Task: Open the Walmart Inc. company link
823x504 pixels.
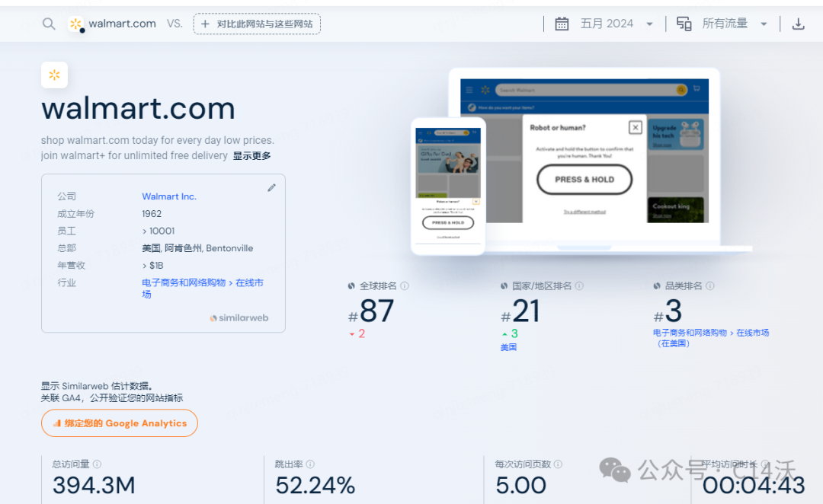Action: [x=169, y=196]
